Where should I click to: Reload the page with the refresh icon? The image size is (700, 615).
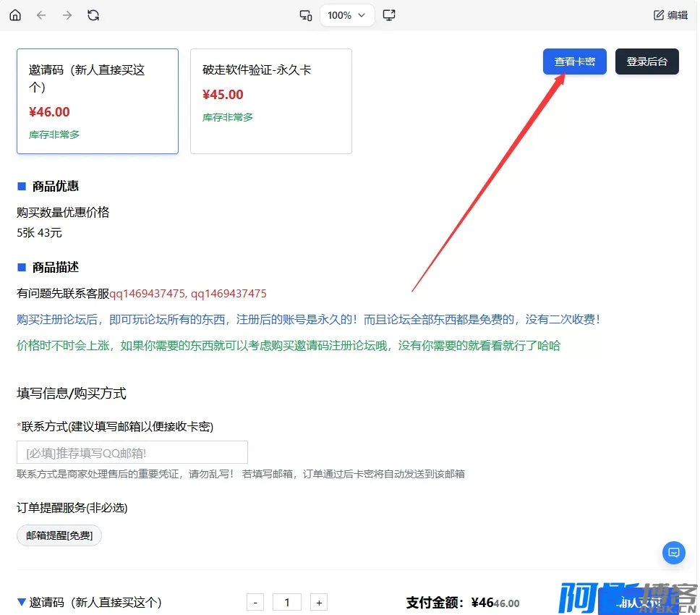(93, 15)
